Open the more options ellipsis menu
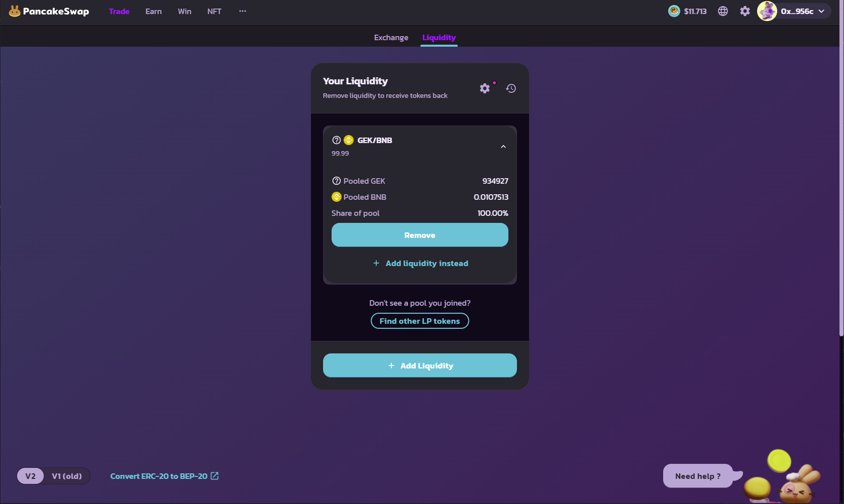 pyautogui.click(x=243, y=11)
